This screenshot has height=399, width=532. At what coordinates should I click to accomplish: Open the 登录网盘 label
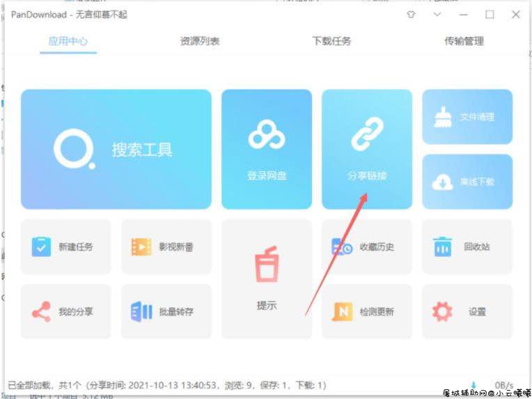[x=267, y=175]
